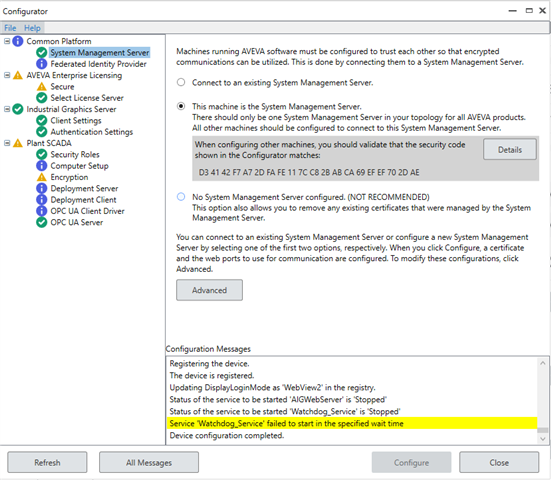The image size is (551, 480).
Task: Minimize the Configurator window
Action: click(x=512, y=11)
